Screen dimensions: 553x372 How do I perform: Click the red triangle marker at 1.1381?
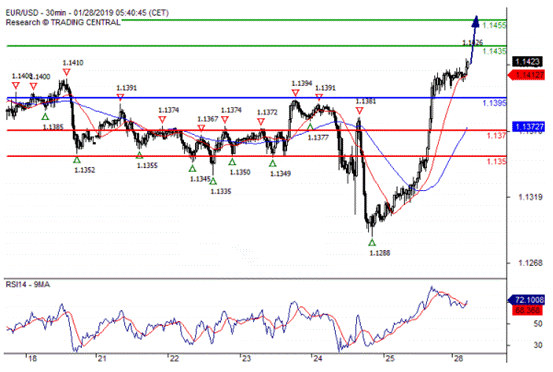[x=359, y=111]
